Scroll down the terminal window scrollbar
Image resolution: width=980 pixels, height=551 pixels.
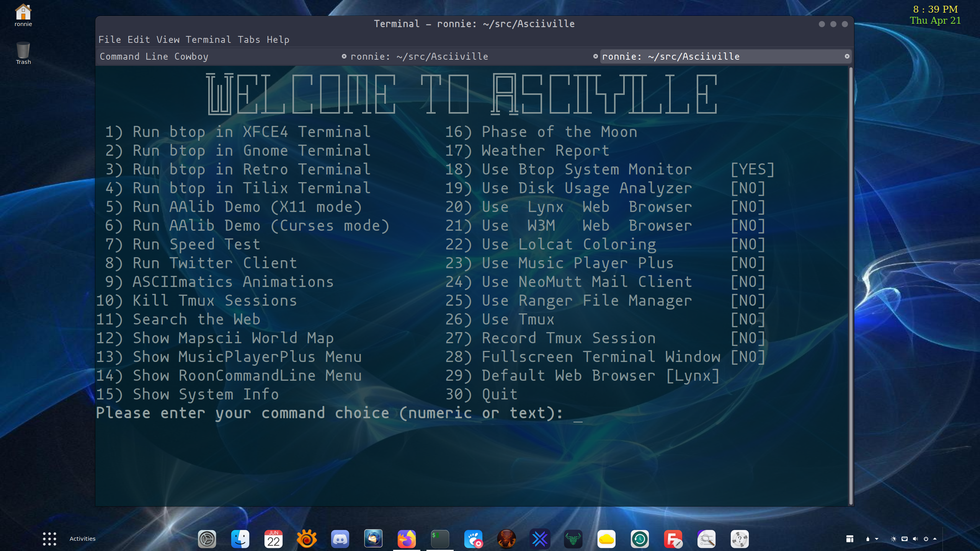[x=850, y=505]
